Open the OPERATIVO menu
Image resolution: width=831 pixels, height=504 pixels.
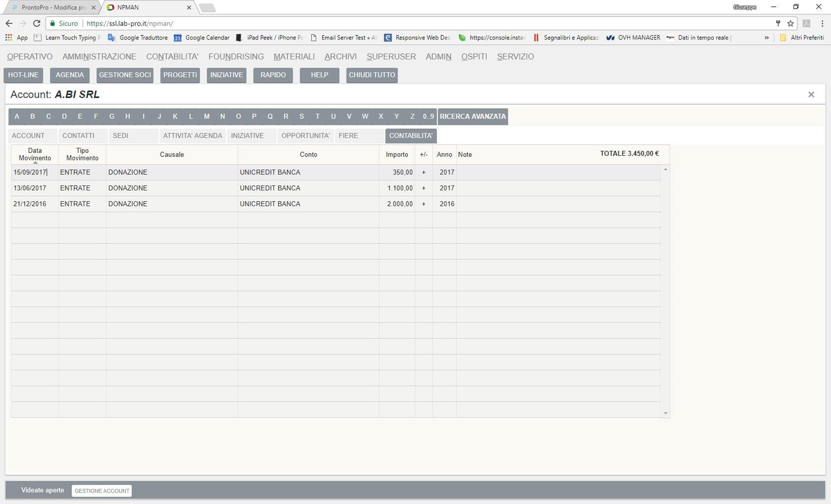click(x=30, y=57)
